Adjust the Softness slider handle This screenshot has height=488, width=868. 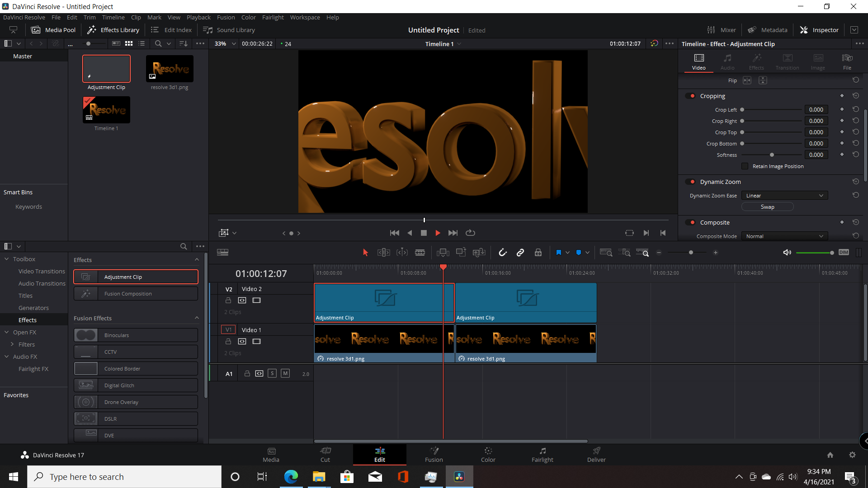click(x=772, y=155)
